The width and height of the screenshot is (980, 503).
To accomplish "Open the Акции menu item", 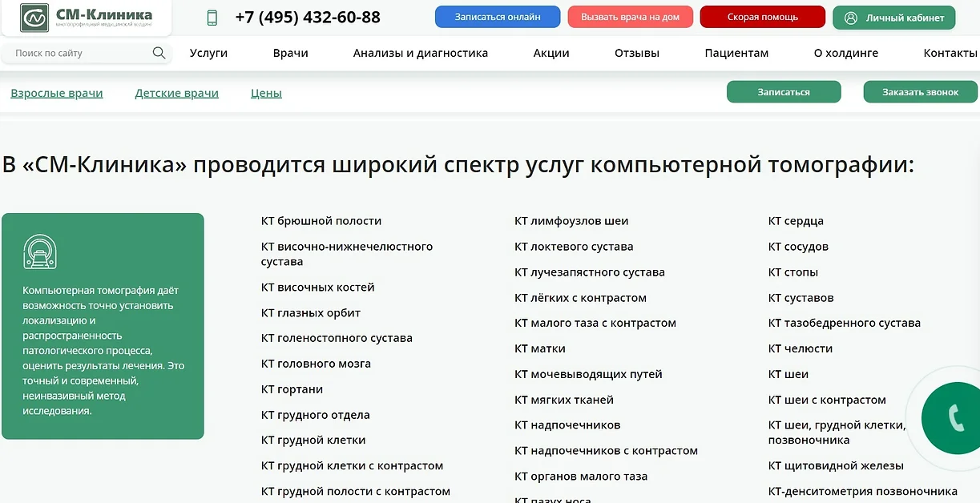I will click(551, 53).
